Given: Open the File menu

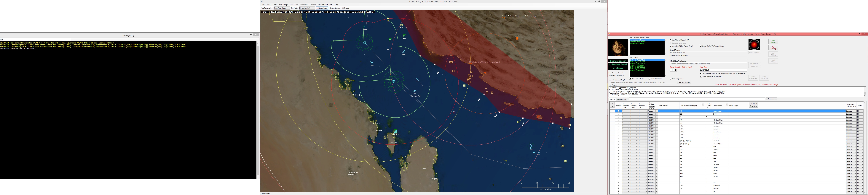Looking at the screenshot, I should [x=264, y=5].
